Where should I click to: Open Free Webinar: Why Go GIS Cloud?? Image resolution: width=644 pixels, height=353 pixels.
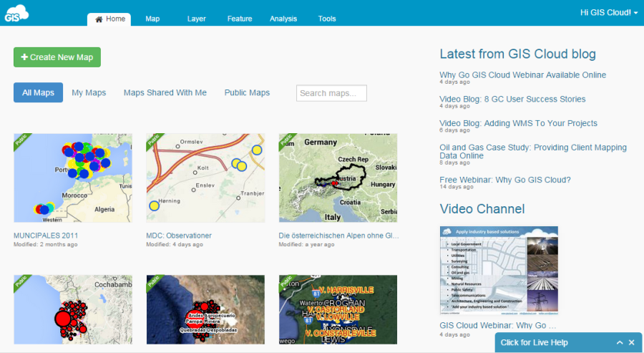point(504,180)
